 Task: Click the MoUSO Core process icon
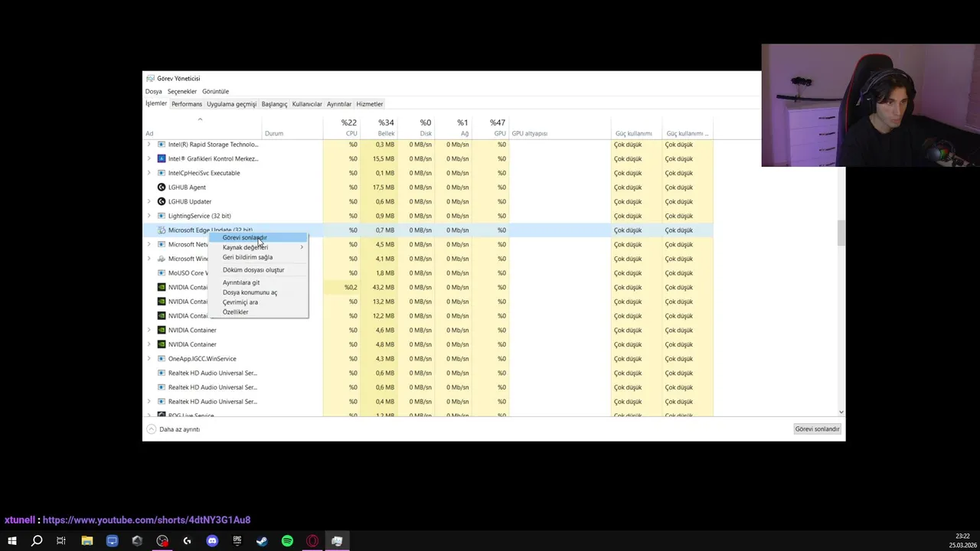161,273
